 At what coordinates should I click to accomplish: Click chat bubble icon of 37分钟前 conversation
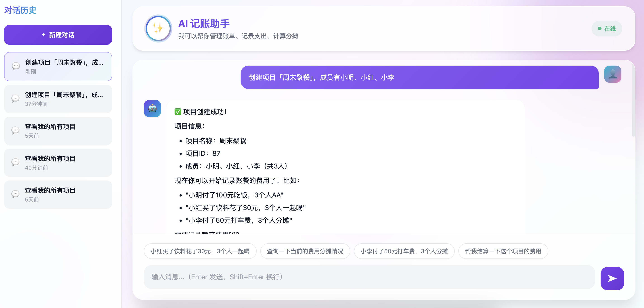point(16,99)
